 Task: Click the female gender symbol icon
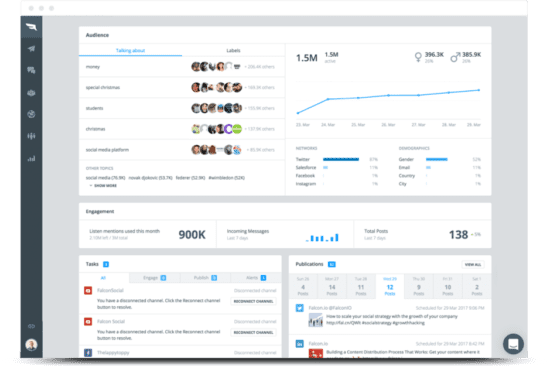(418, 57)
